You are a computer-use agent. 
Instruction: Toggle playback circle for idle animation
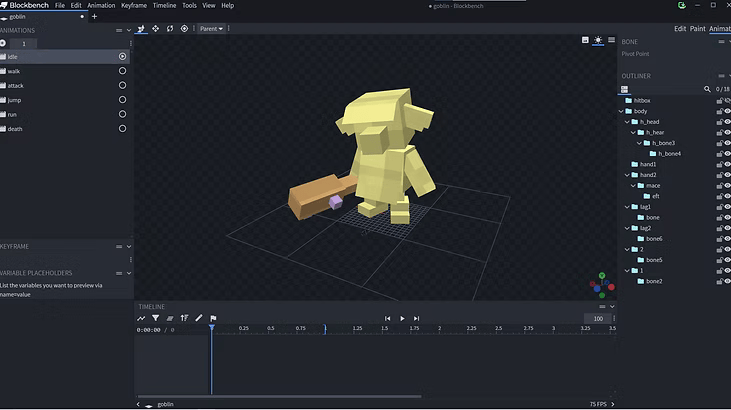122,56
